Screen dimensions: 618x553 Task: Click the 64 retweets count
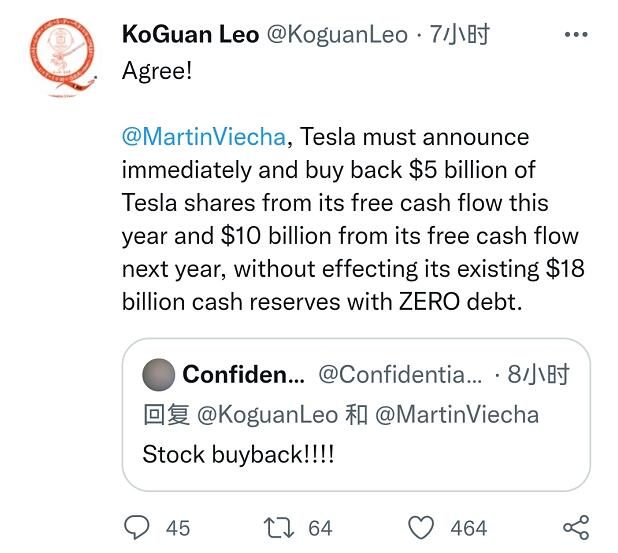pyautogui.click(x=320, y=528)
